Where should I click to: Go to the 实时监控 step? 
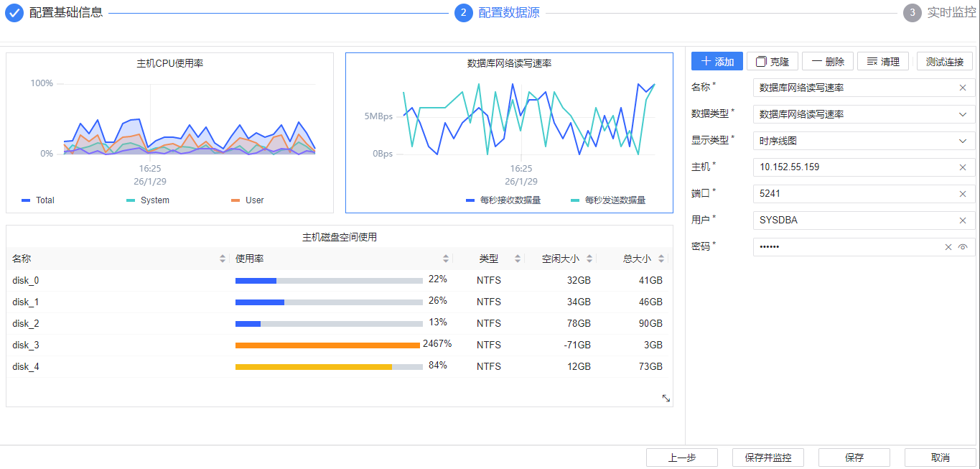(951, 12)
